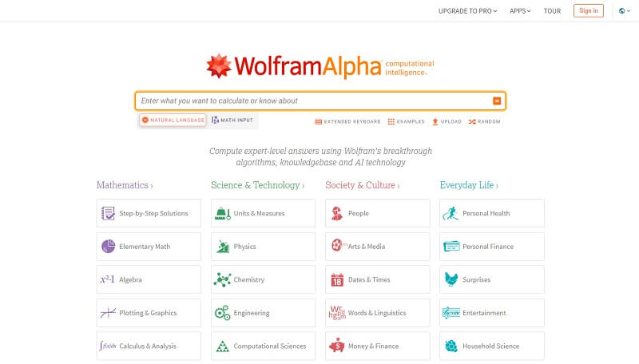Expand the Upgrade to Pro dropdown
Viewport: 639px width, 364px height.
click(x=468, y=11)
